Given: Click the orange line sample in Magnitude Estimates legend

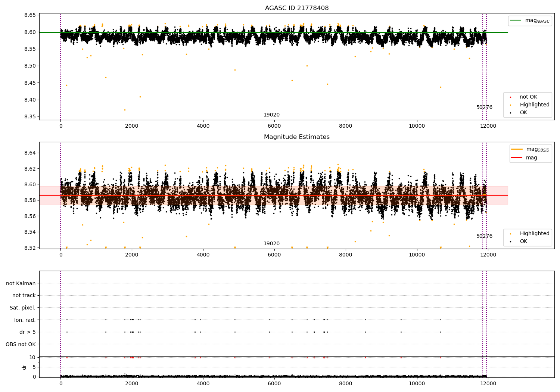Looking at the screenshot, I should [517, 149].
